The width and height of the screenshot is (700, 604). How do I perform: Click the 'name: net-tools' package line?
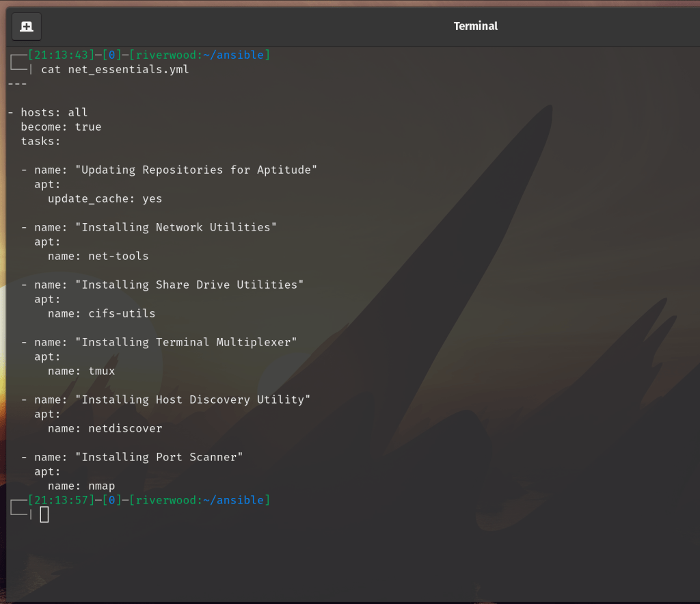pos(98,256)
